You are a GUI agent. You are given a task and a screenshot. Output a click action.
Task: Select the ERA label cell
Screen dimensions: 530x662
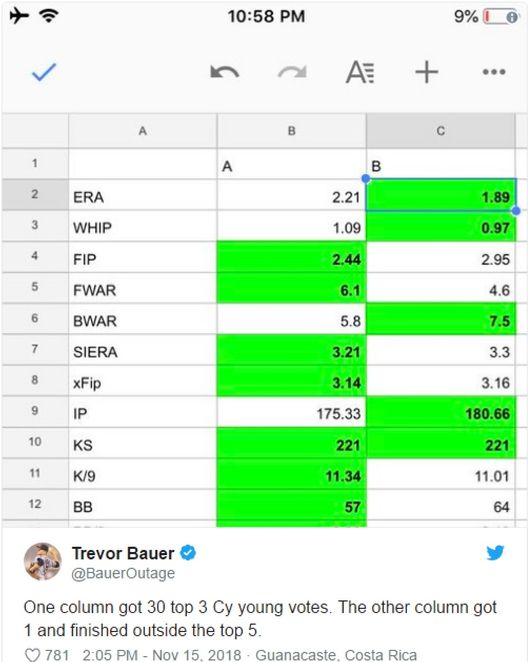click(143, 197)
